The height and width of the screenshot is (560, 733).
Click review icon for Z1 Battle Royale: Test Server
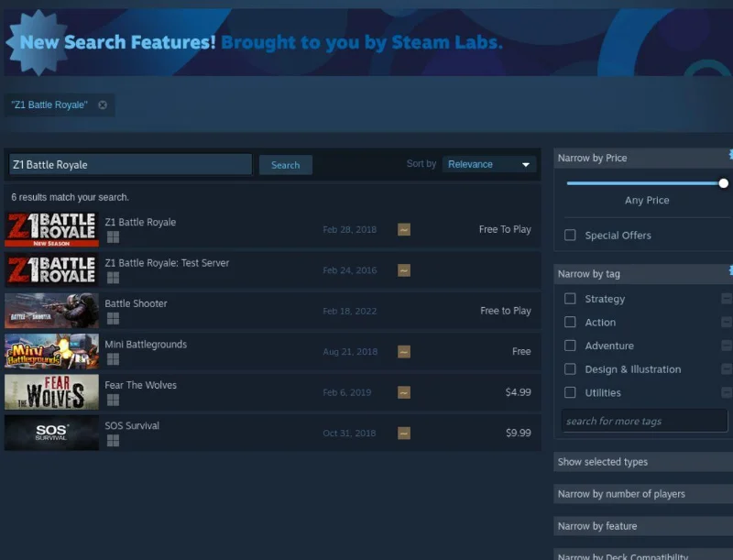click(404, 270)
